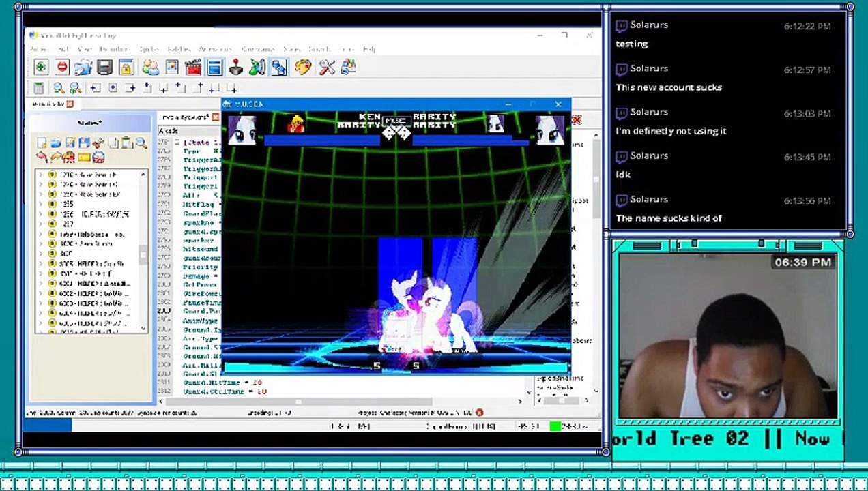868x491 pixels.
Task: Redo with the right curved arrow in States panel
Action: point(56,158)
